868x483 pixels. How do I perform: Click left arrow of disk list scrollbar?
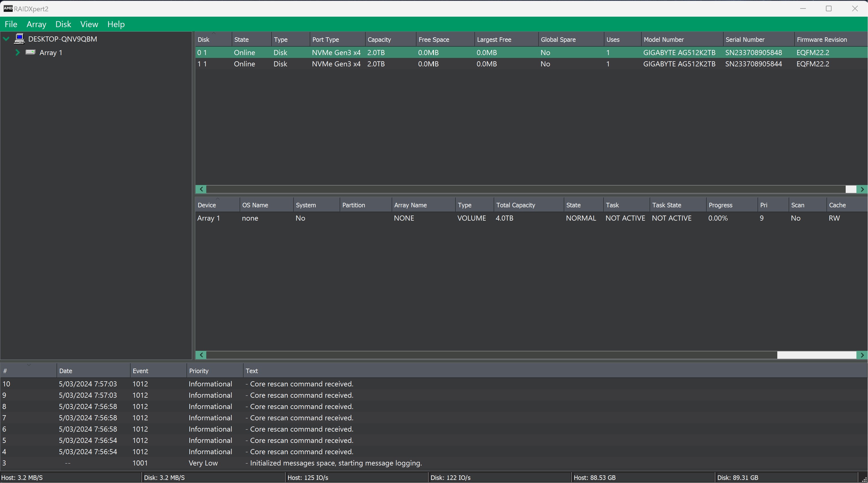click(201, 189)
